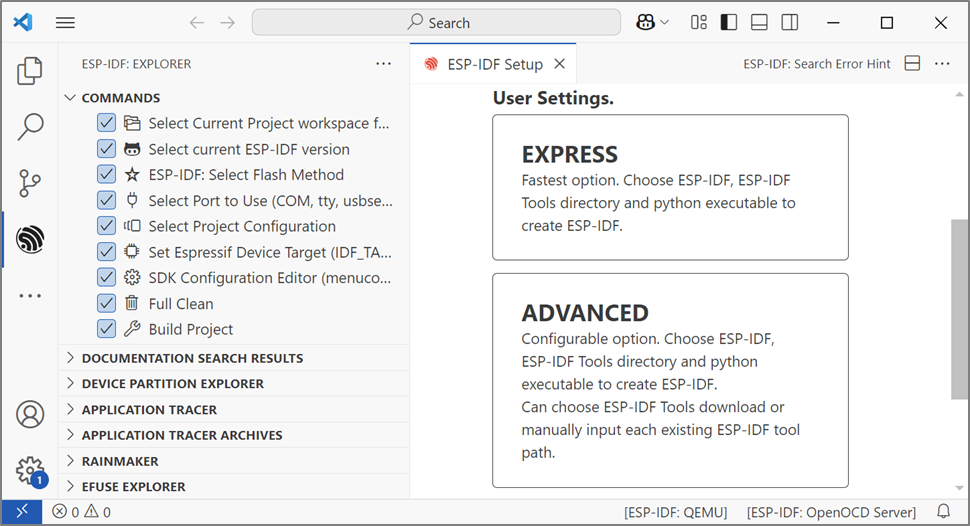Open editor More Actions ellipsis
The width and height of the screenshot is (970, 526).
point(942,64)
